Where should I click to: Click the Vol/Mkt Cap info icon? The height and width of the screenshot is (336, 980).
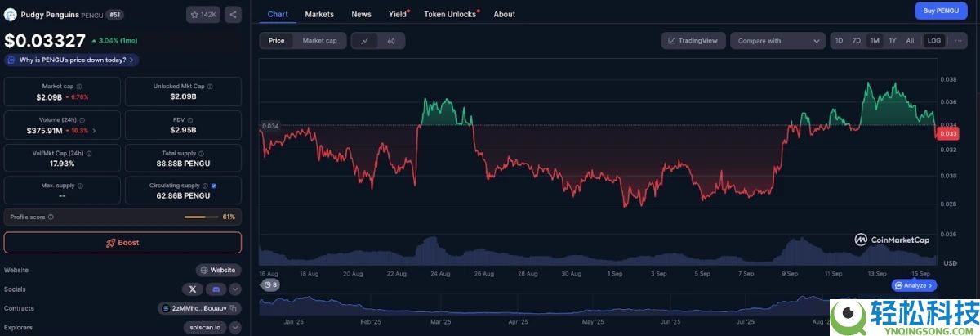click(88, 153)
